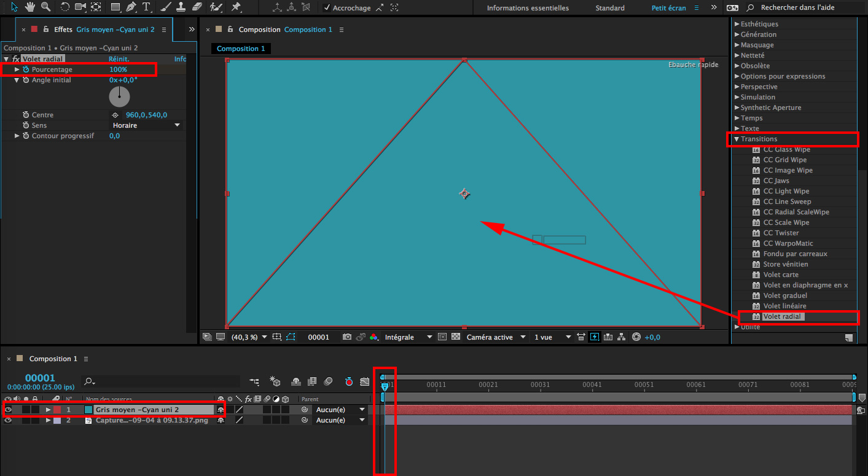Click Réinit. to reset Volet radial
This screenshot has height=476, width=868.
(119, 59)
